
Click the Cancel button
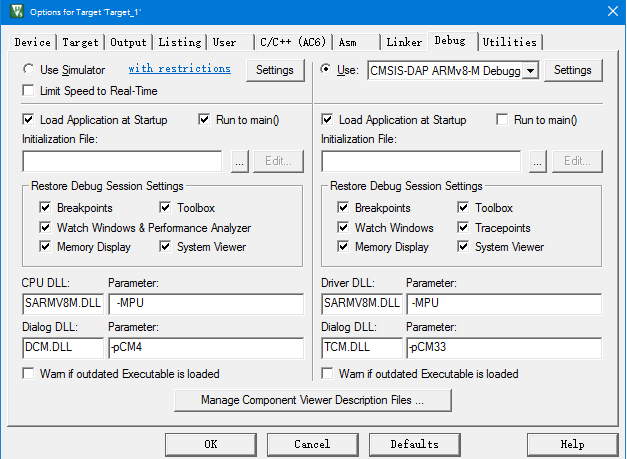click(x=312, y=445)
